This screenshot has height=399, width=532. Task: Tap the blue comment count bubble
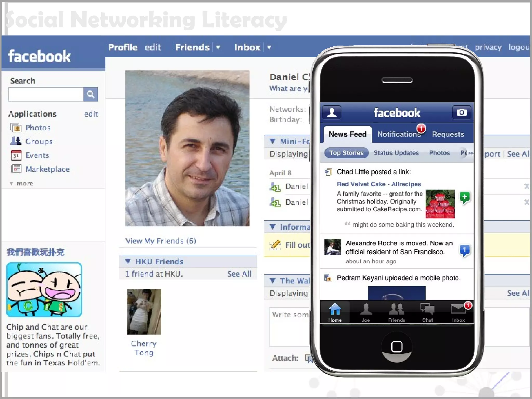click(465, 250)
